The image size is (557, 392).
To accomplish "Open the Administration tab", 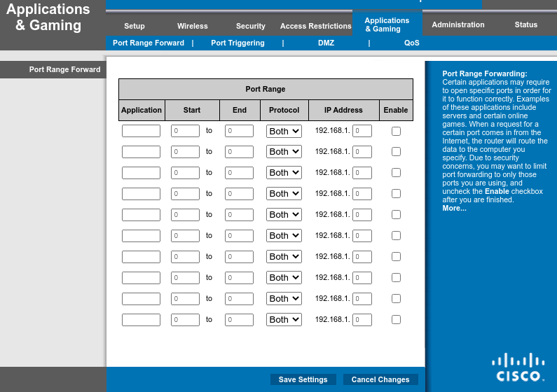I will [x=458, y=24].
